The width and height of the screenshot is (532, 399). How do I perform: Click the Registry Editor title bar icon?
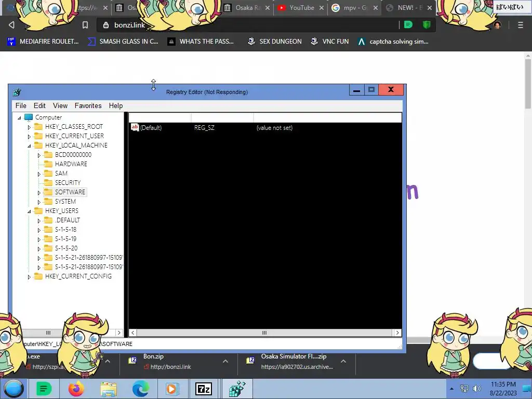17,92
